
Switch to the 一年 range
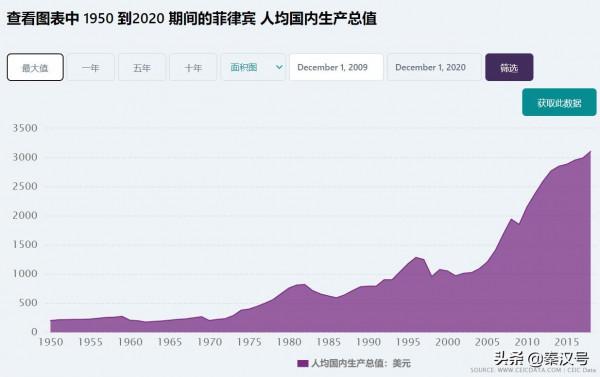pos(91,67)
